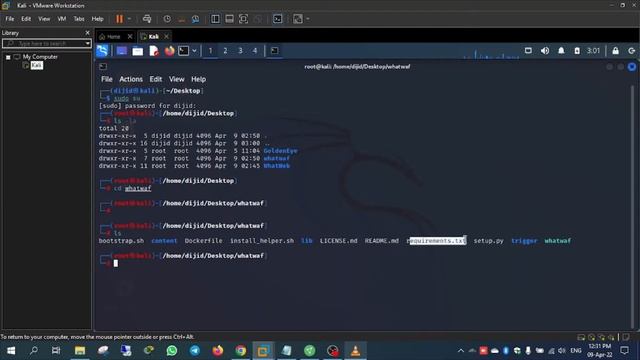The width and height of the screenshot is (640, 360).
Task: Click the volume speaker icon in Kali panel
Action: 545,51
